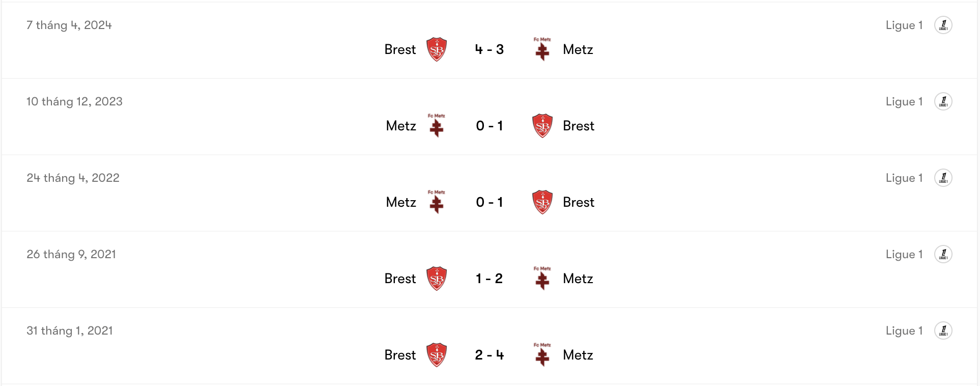
Task: Open the 0-1 score of the 2022 match
Action: pyautogui.click(x=489, y=202)
